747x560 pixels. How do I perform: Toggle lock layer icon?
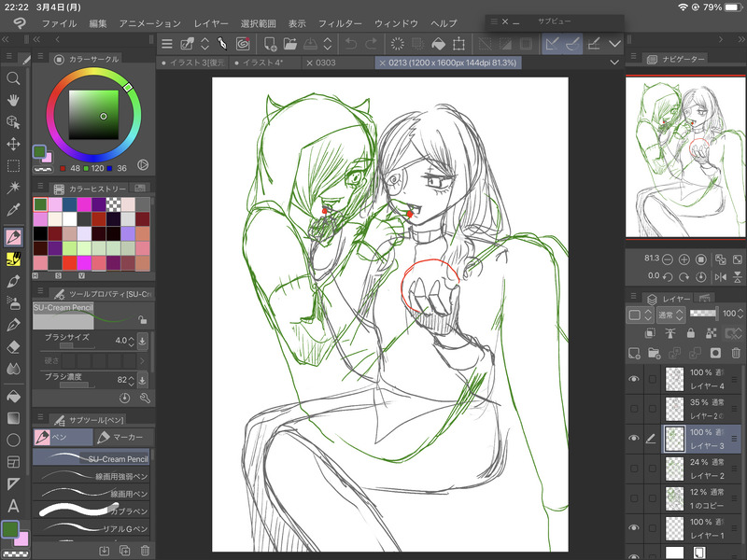[x=690, y=333]
